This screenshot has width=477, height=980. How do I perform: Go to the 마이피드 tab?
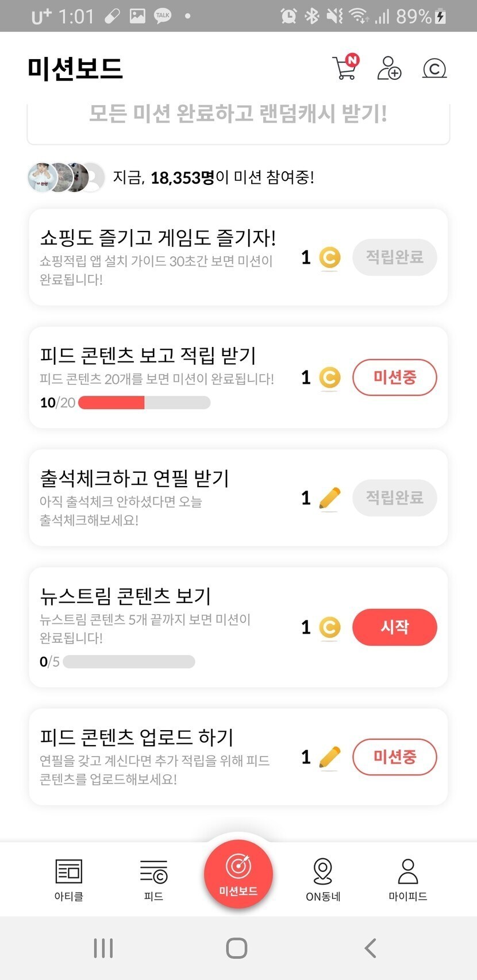pyautogui.click(x=407, y=879)
